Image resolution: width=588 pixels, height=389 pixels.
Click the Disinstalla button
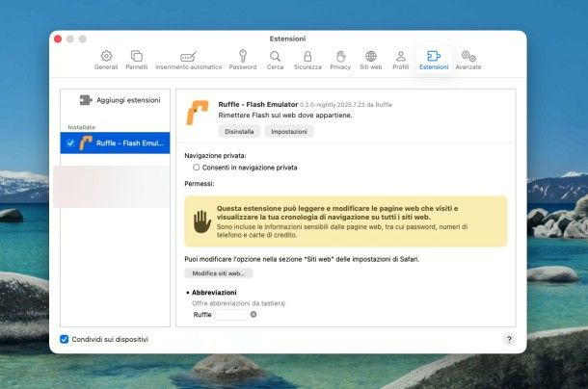(x=239, y=132)
